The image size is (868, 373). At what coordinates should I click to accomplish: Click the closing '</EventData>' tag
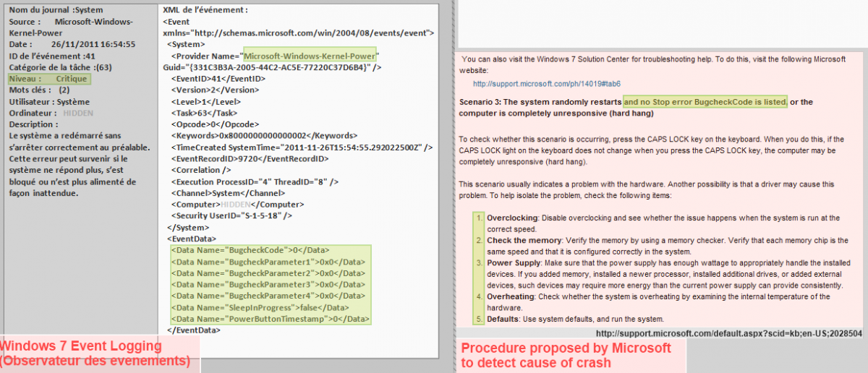tap(193, 330)
